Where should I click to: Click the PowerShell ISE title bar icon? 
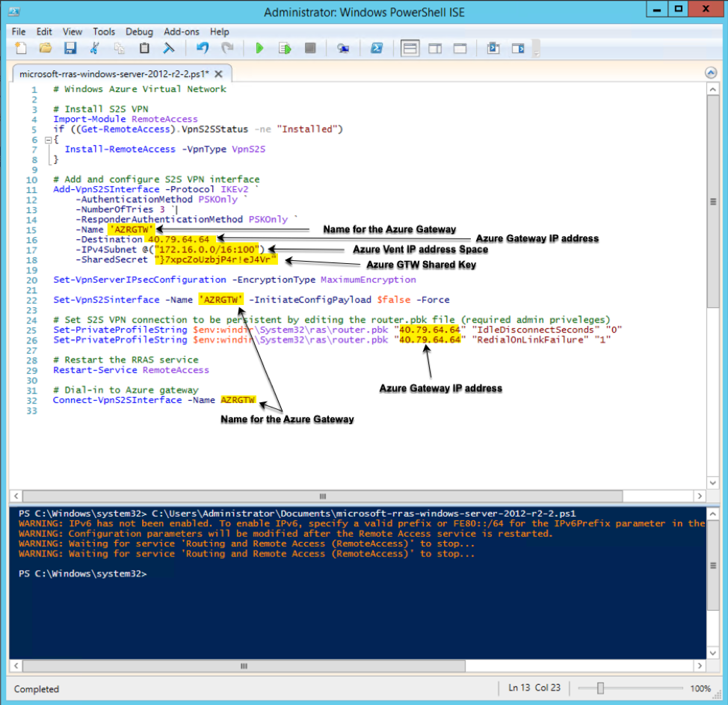coord(14,12)
